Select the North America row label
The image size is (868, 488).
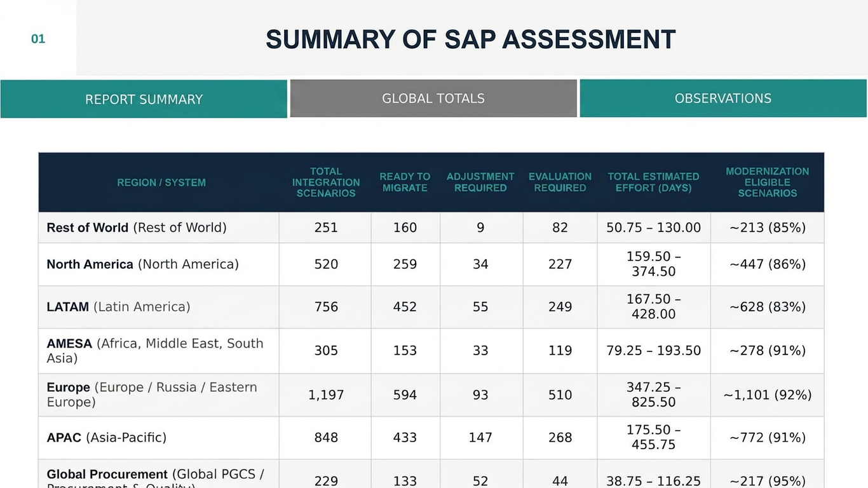click(142, 264)
